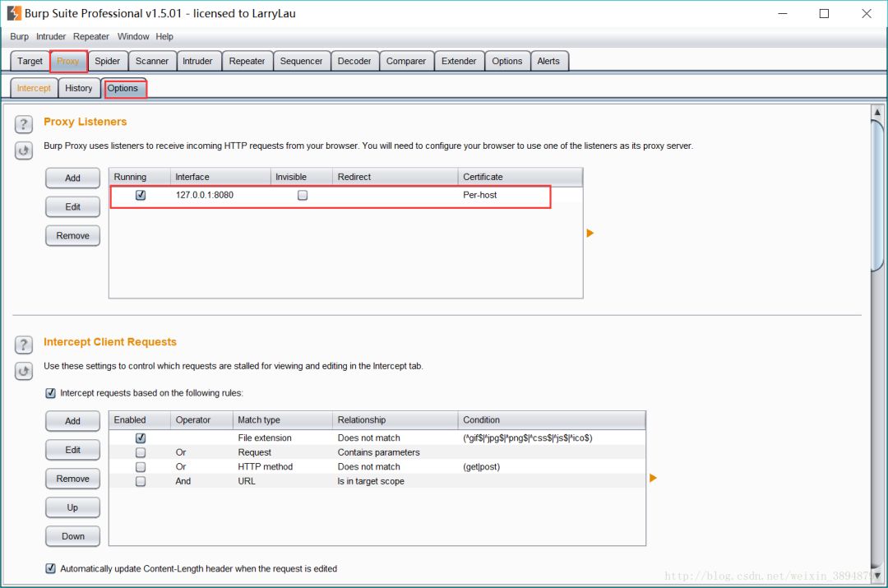Select the Contains parameters cell

[379, 452]
